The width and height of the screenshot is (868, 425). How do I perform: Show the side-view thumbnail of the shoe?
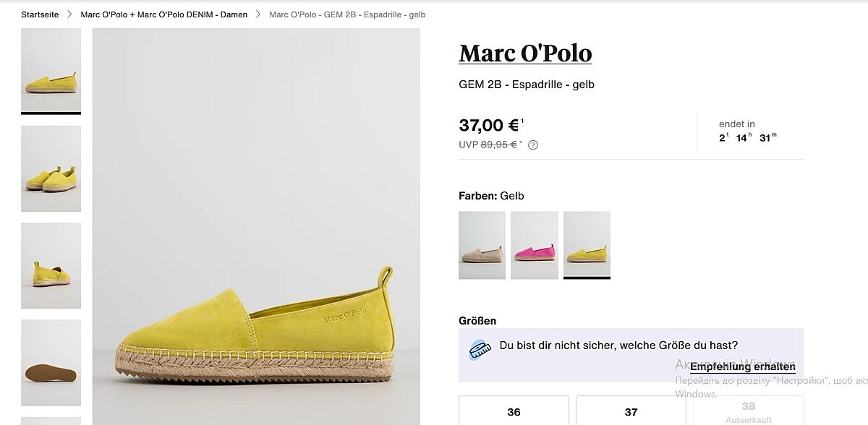click(51, 70)
